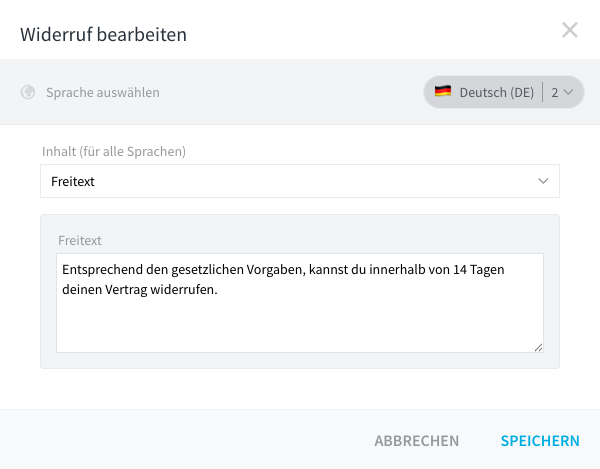Image resolution: width=600 pixels, height=469 pixels.
Task: Click the Freitext field label
Action: (x=80, y=241)
